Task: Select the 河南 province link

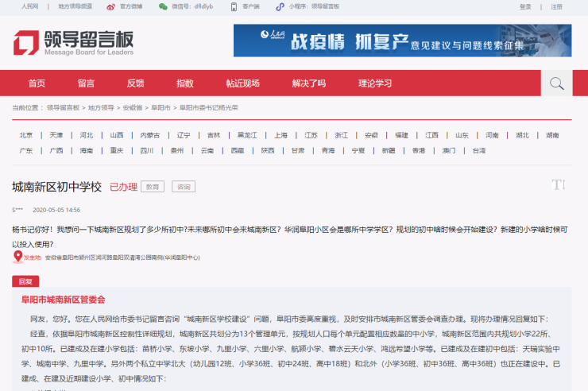Action: pos(492,135)
